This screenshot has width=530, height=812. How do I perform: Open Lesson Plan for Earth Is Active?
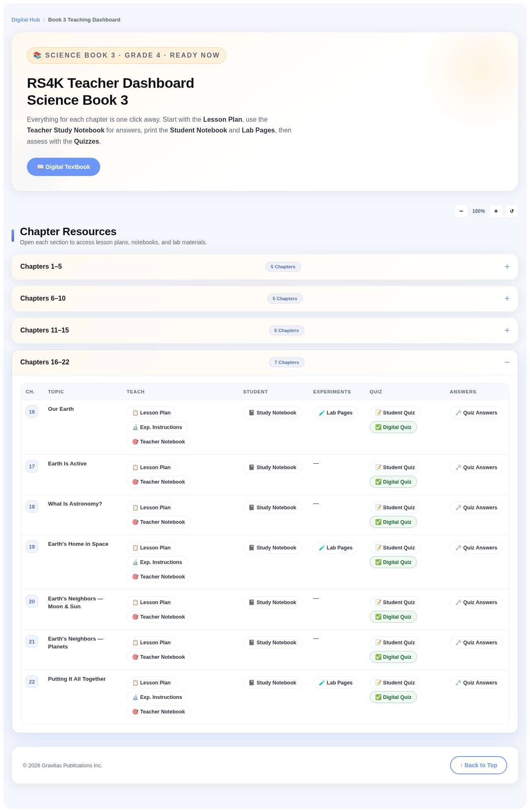pyautogui.click(x=151, y=467)
